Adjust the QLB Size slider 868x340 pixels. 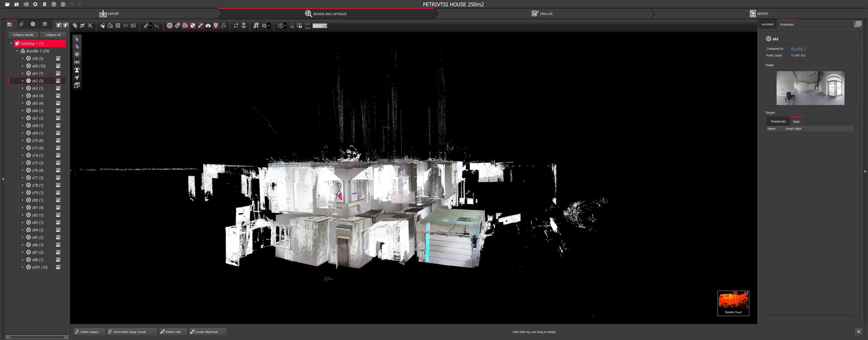coord(320,26)
